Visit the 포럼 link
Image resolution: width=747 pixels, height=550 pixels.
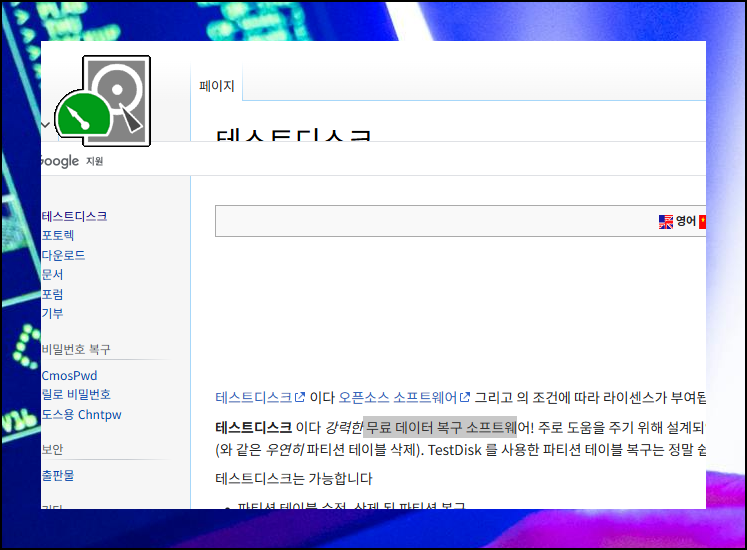(52, 294)
